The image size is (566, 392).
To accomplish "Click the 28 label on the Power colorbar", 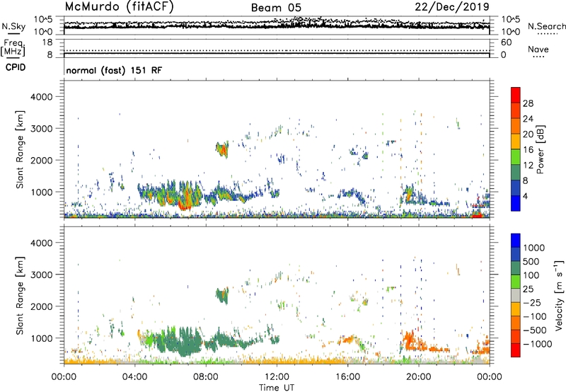I will click(x=528, y=103).
